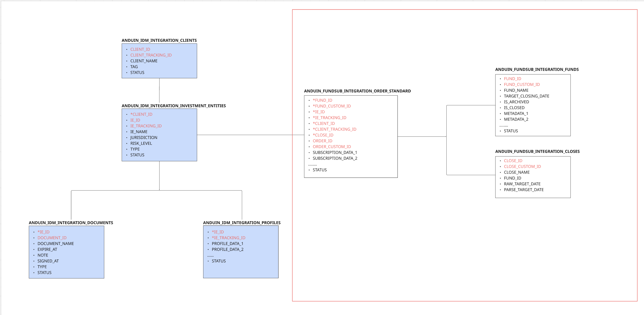This screenshot has height=315, width=644.
Task: Select PROFILE_DATA_2 in the profiles box
Action: click(x=227, y=249)
